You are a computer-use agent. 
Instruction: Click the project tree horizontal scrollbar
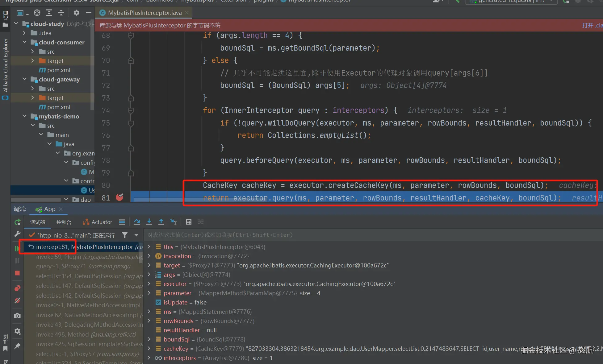[36, 200]
